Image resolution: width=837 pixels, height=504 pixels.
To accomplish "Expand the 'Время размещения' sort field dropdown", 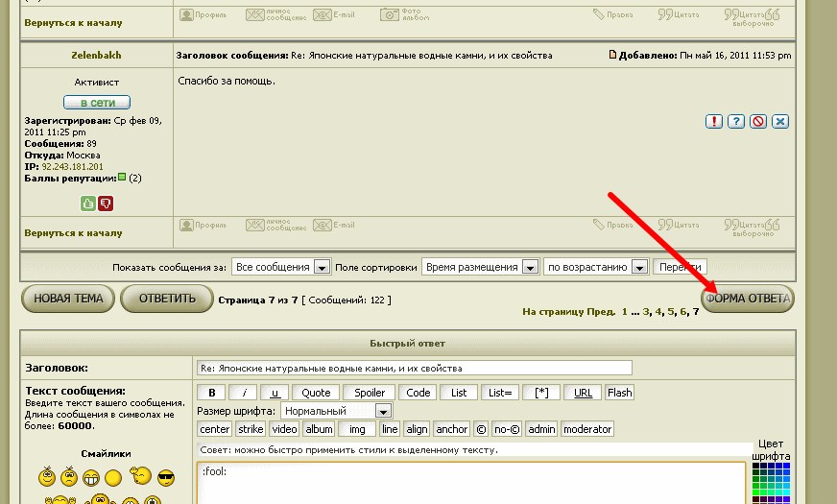I will (x=480, y=267).
